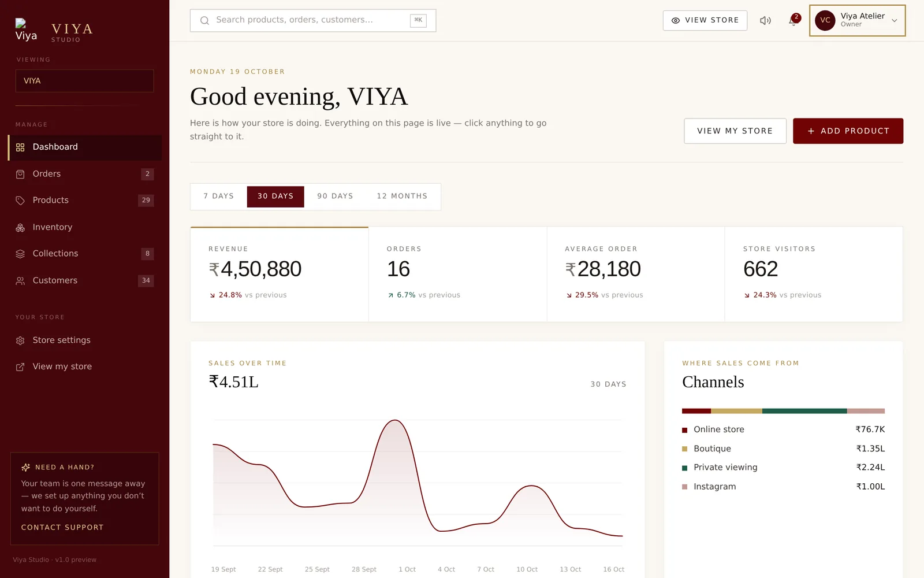
Task: Click the ₹2.24L Private viewing value
Action: tap(870, 468)
